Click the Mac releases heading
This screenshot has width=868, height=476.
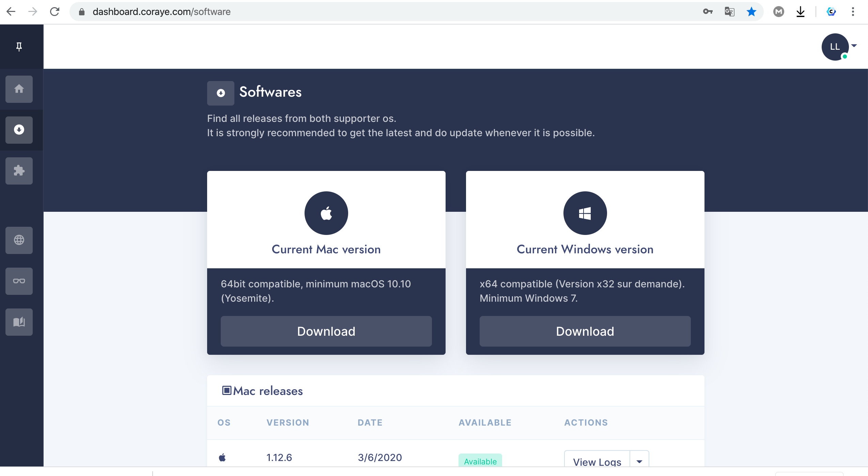[x=268, y=391]
